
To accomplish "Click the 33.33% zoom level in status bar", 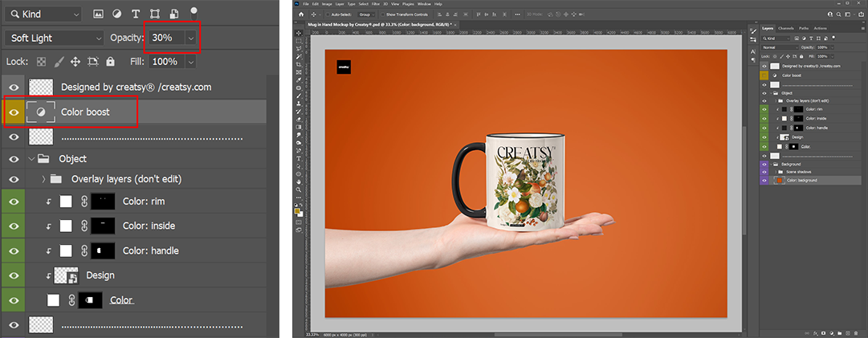I will point(313,335).
